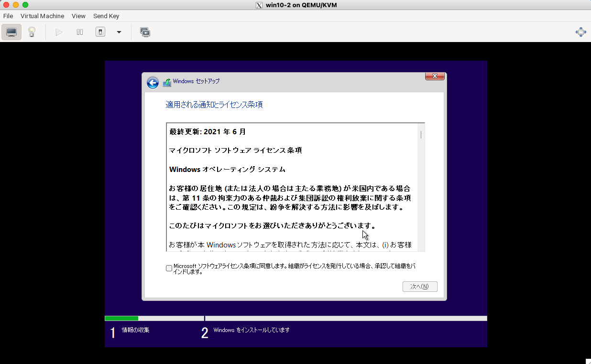This screenshot has width=591, height=364.
Task: Open the shutdown options dropdown arrow
Action: click(x=119, y=32)
